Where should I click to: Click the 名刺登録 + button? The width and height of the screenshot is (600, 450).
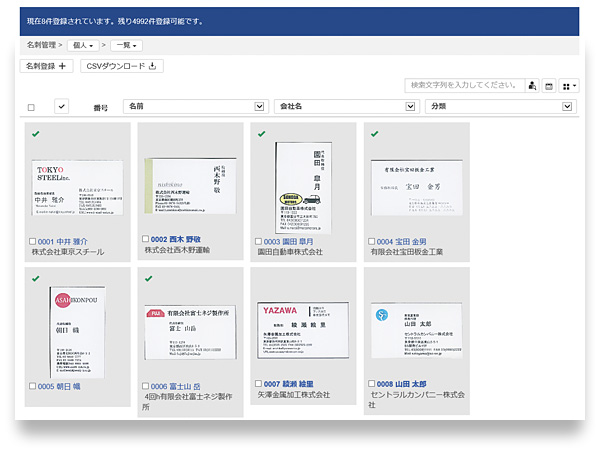[x=46, y=66]
